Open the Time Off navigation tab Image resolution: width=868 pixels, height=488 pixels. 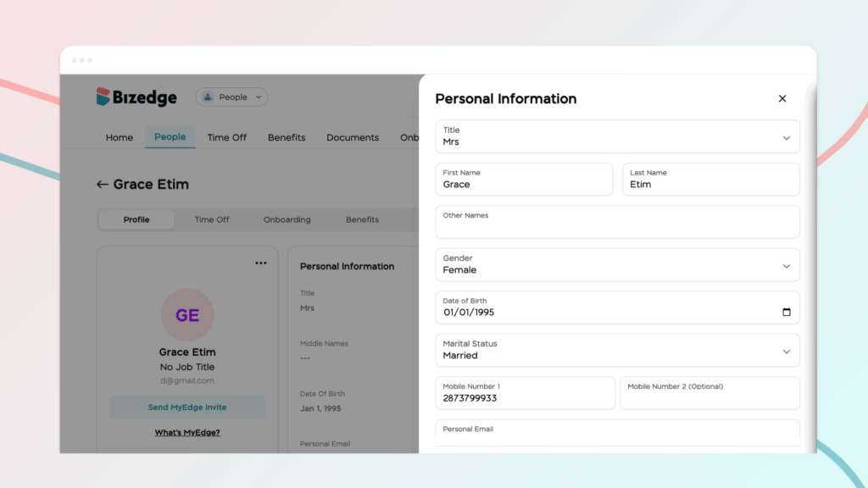(227, 137)
